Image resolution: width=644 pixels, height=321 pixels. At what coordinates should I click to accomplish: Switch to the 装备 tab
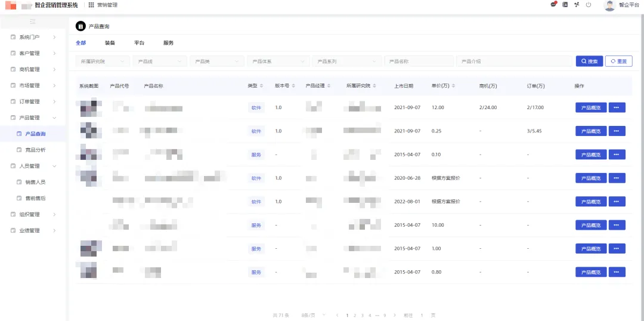[110, 43]
